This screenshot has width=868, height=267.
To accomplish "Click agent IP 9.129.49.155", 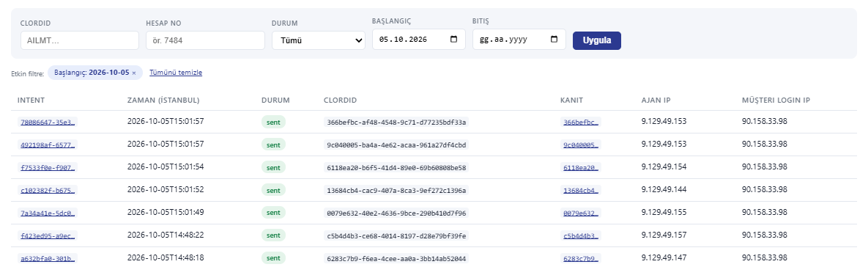I will pos(664,212).
